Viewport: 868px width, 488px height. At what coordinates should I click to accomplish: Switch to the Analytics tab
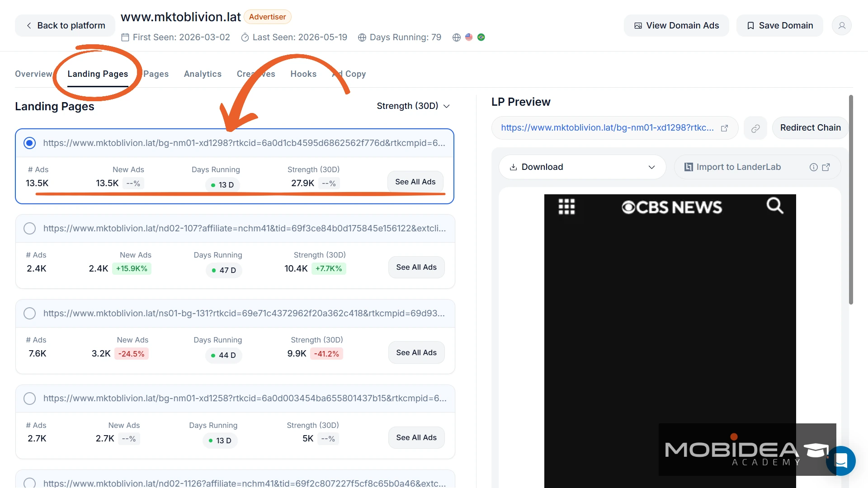[x=203, y=74]
